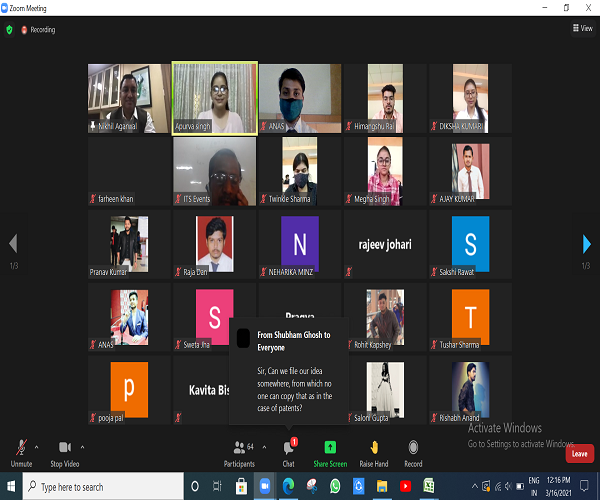This screenshot has height=500, width=600.
Task: Open the Chat with unread badge
Action: click(289, 454)
